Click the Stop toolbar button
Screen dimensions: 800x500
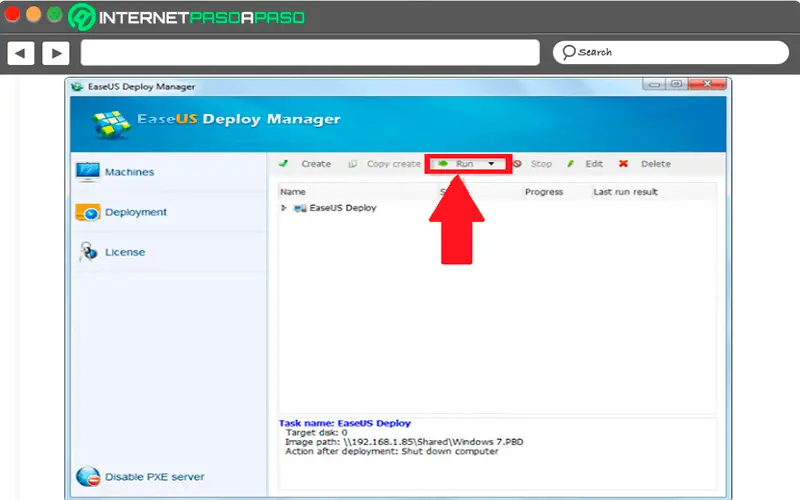click(x=541, y=164)
